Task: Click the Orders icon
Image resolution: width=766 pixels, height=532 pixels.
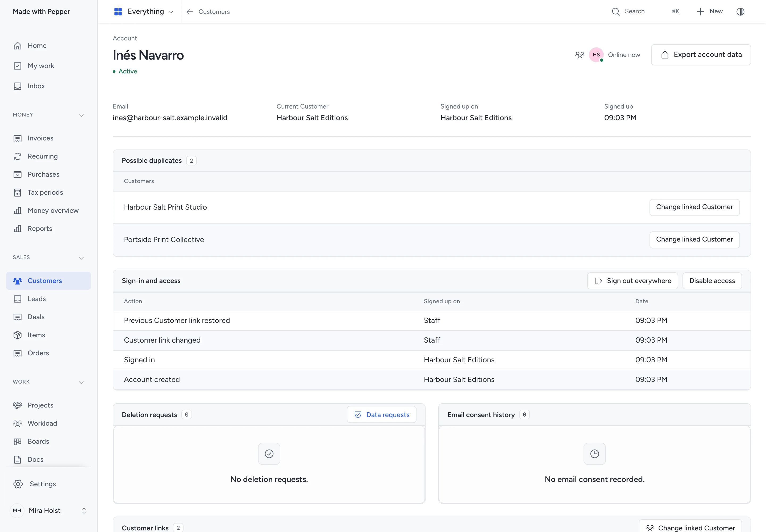Action: pyautogui.click(x=18, y=353)
